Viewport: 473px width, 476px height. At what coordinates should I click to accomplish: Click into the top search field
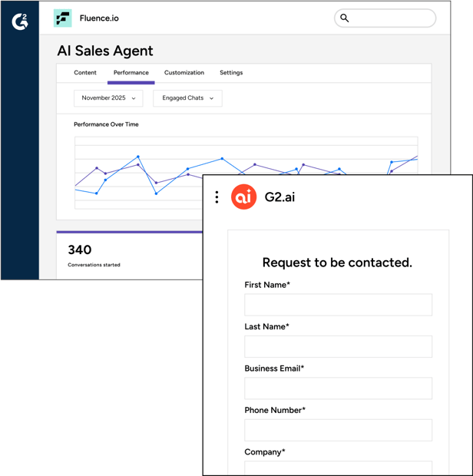click(x=385, y=18)
